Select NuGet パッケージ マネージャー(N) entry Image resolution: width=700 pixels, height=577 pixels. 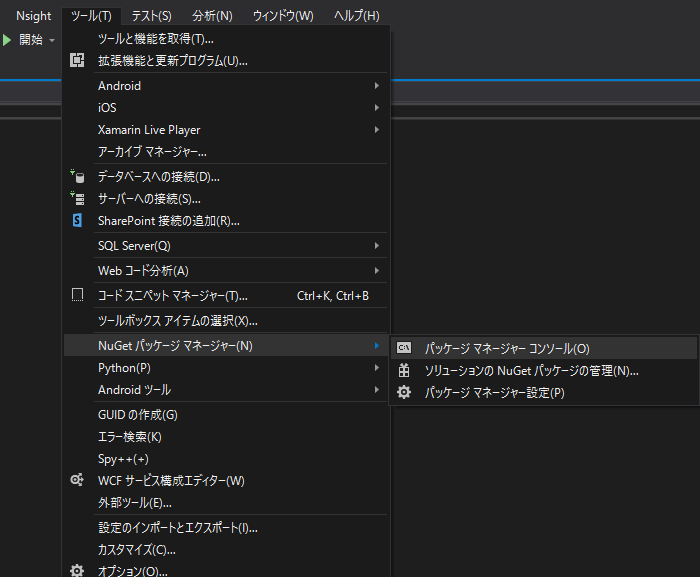(226, 345)
